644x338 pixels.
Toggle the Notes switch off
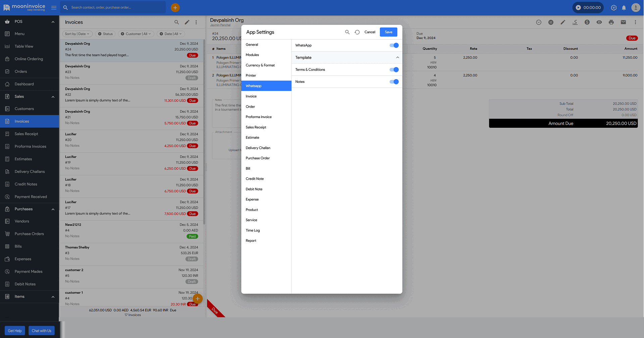[x=394, y=82]
